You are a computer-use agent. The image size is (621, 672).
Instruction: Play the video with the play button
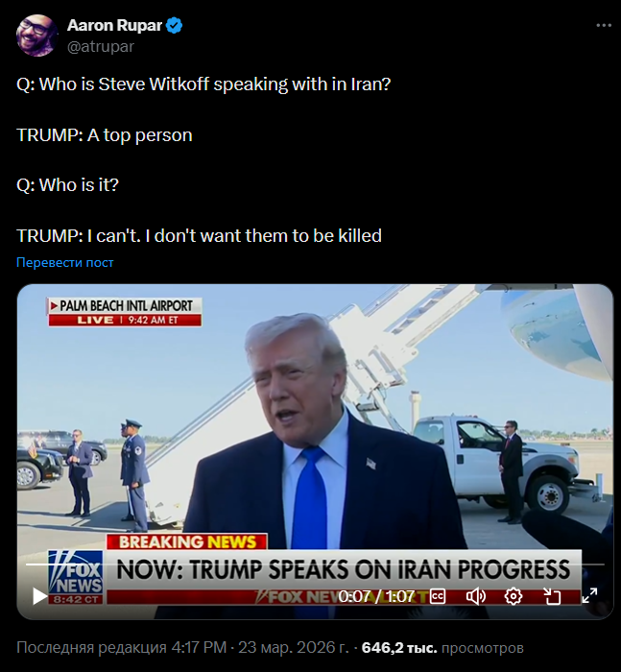pyautogui.click(x=40, y=596)
